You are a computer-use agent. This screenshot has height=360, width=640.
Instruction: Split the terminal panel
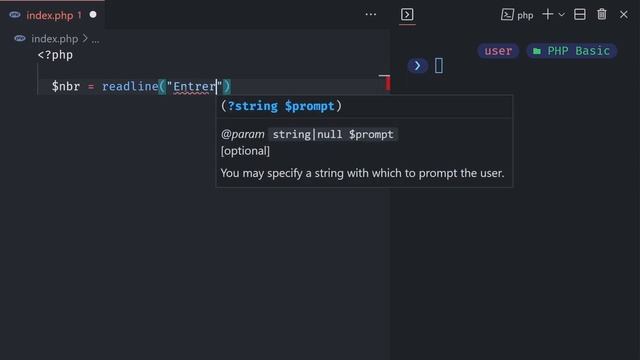[x=580, y=15]
